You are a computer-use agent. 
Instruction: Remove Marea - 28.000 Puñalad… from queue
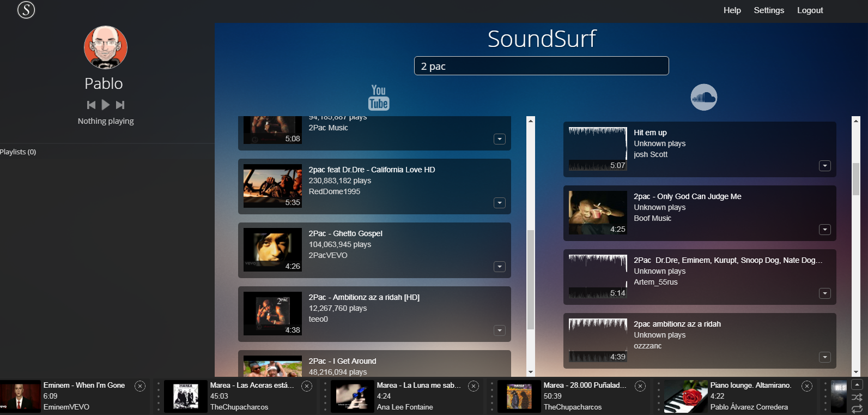tap(640, 386)
